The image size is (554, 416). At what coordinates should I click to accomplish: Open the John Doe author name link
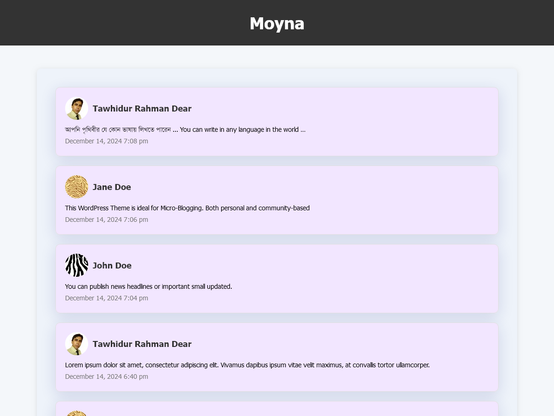[112, 265]
